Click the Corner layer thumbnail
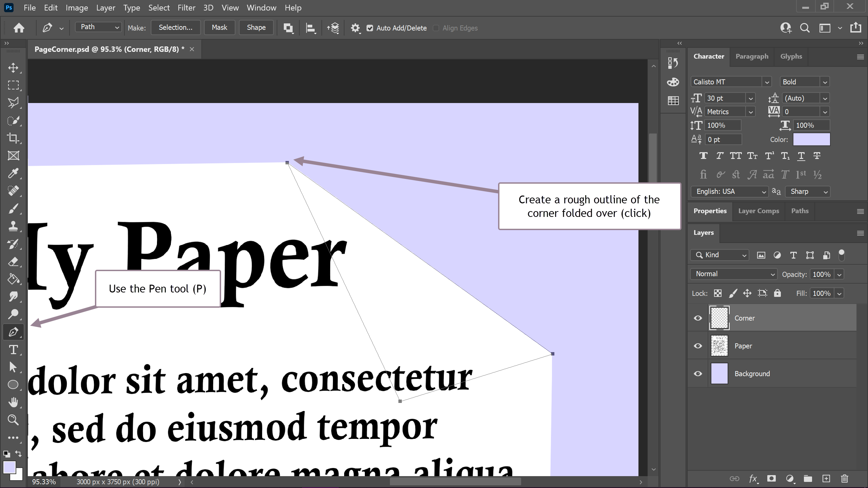The height and width of the screenshot is (488, 868). [x=719, y=318]
